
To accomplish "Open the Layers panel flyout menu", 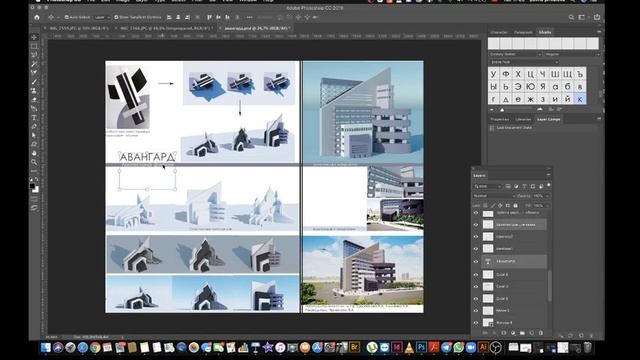I will pyautogui.click(x=548, y=175).
